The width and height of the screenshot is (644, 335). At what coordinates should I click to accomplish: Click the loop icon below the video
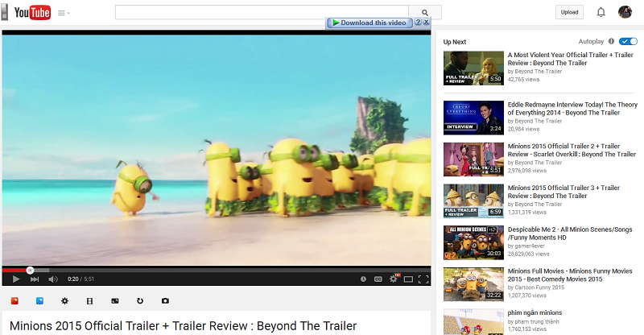coord(140,301)
